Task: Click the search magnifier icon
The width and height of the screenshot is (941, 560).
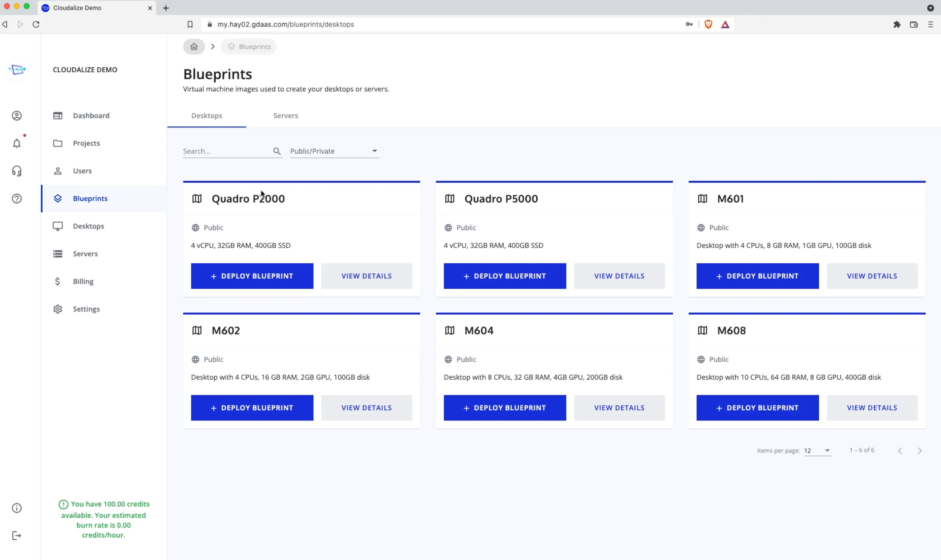Action: click(277, 151)
